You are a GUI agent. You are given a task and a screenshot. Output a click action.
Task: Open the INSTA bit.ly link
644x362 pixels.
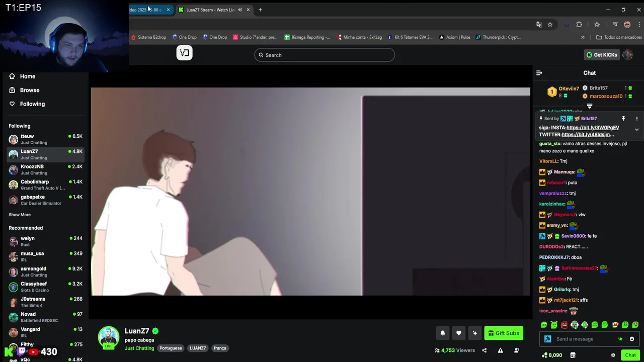pos(593,128)
